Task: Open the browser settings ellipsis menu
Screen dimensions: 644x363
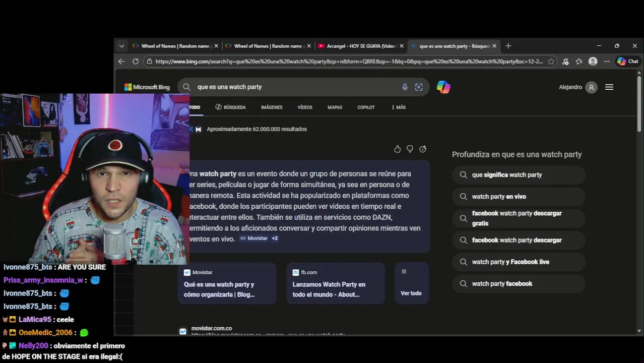Action: coord(607,62)
